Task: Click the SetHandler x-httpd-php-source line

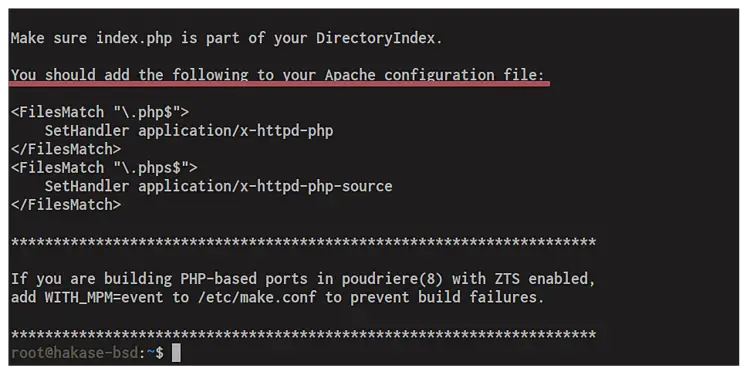Action: point(219,187)
